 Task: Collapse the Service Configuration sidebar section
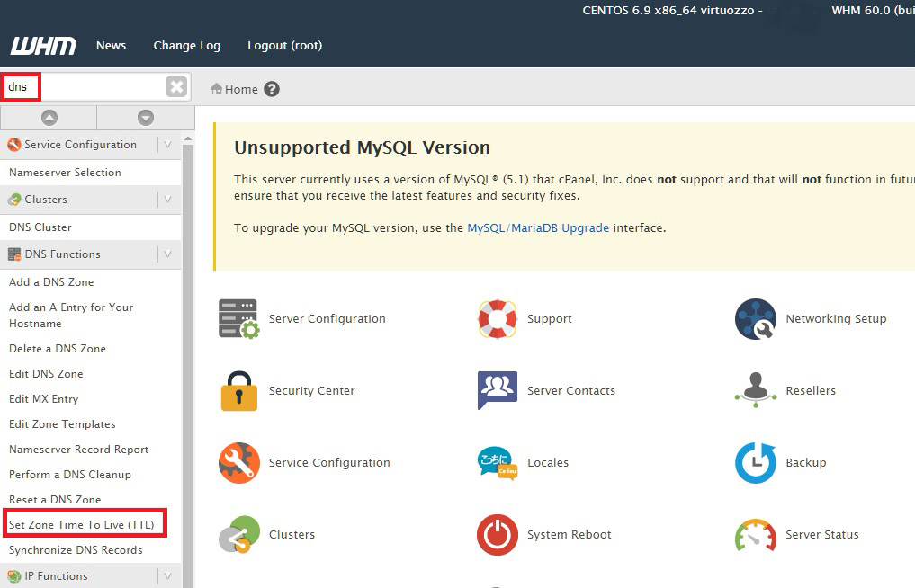click(167, 145)
